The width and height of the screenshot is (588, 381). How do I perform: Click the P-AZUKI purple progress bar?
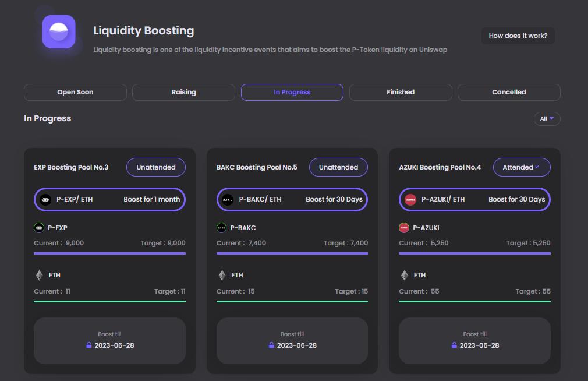pyautogui.click(x=474, y=253)
